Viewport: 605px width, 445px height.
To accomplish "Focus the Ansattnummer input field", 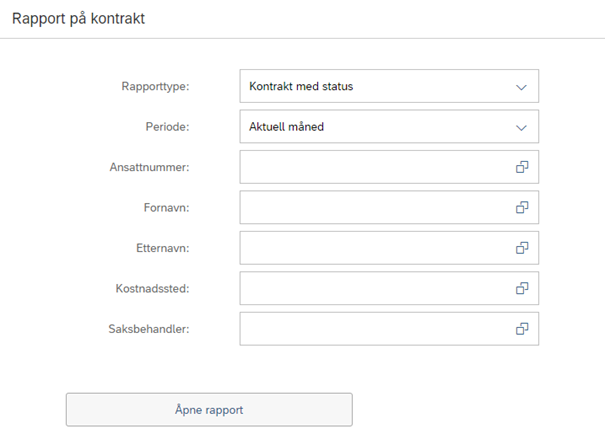I will click(389, 167).
